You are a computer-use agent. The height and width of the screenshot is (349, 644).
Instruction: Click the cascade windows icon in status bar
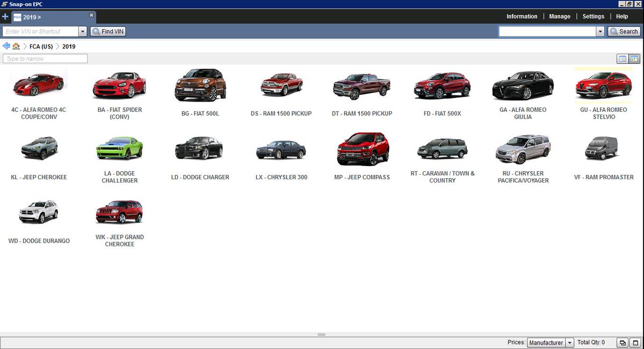623,343
